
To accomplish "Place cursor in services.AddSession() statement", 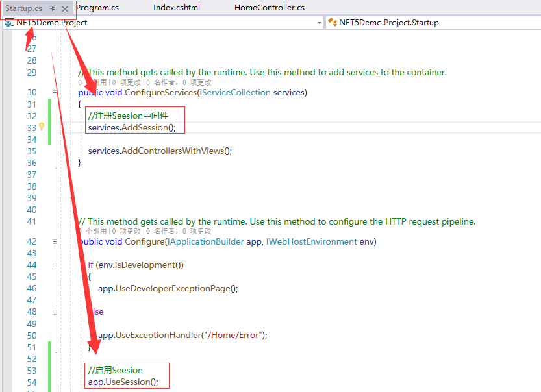I will [130, 127].
